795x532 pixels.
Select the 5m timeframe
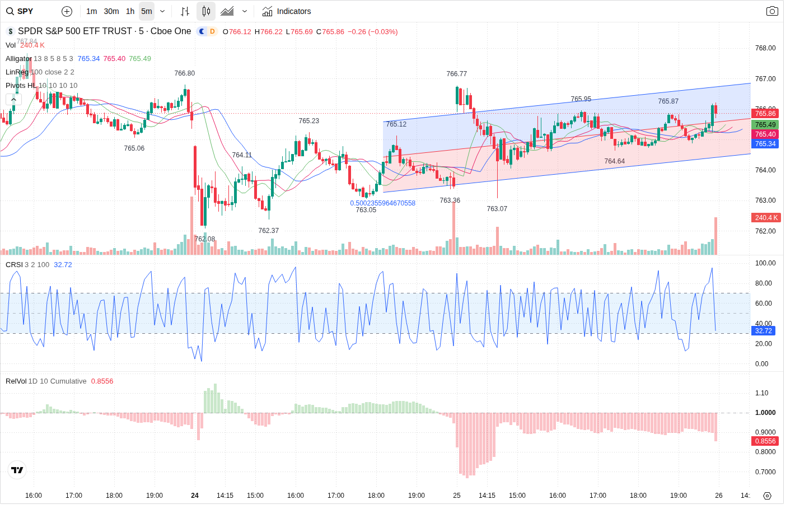(x=147, y=11)
